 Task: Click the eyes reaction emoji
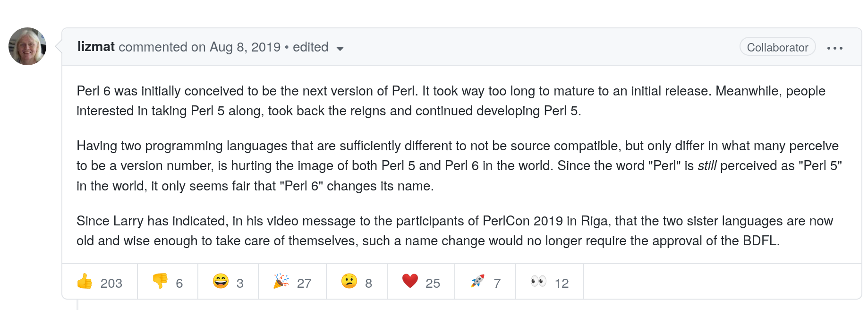pos(538,282)
